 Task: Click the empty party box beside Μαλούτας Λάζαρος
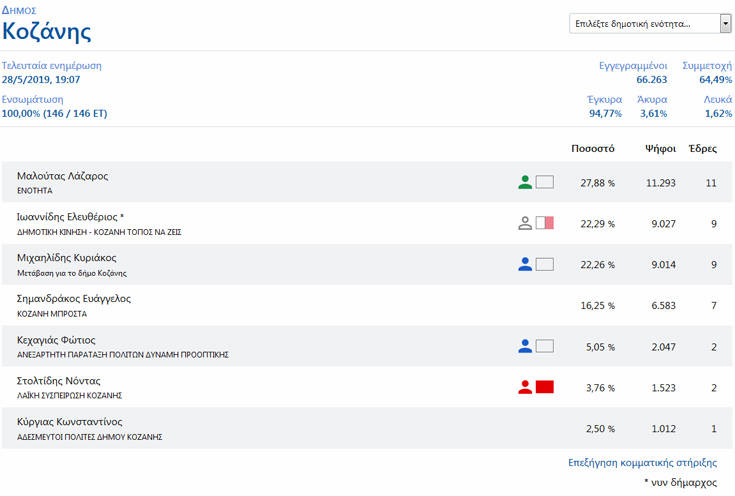coord(544,182)
